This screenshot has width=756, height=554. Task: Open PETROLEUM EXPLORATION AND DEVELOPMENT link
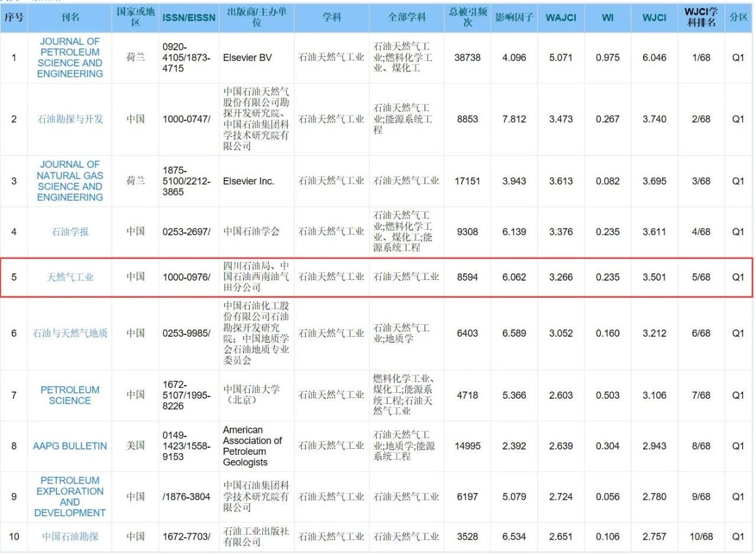70,497
